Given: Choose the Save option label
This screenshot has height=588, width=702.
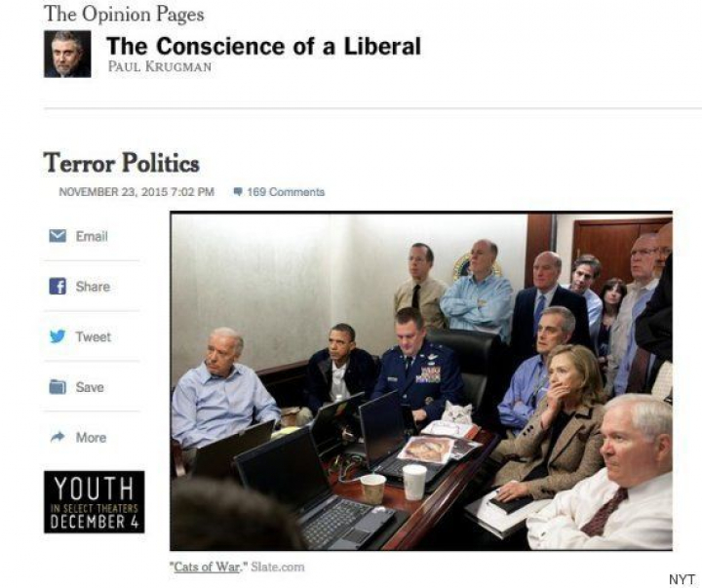Looking at the screenshot, I should [x=90, y=387].
